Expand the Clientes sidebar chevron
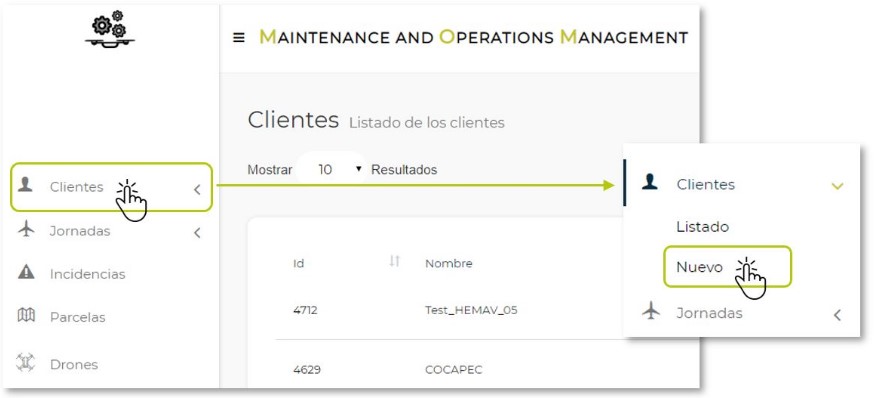 (x=197, y=190)
